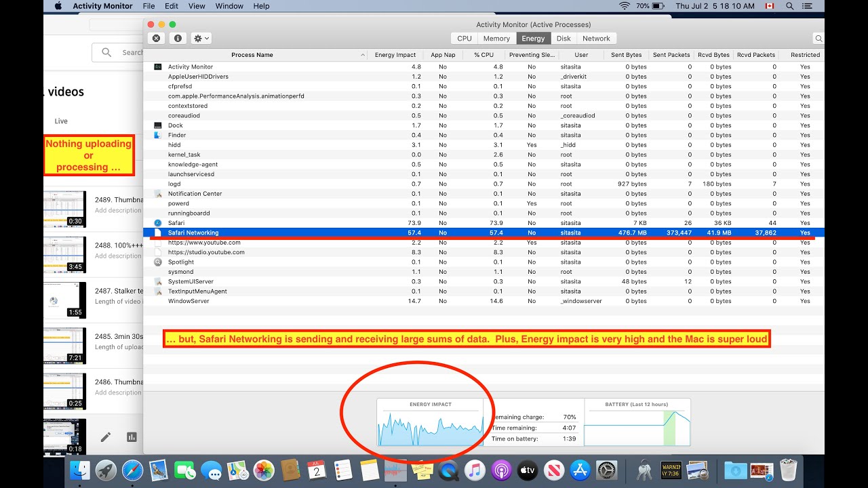
Task: Sort by the Energy Impact column header
Action: (395, 55)
